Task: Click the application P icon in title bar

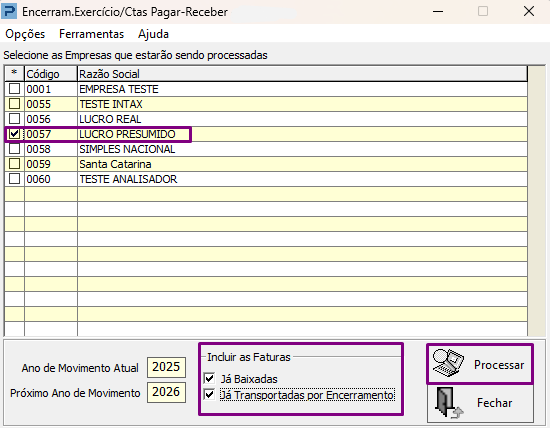Action: [x=9, y=11]
